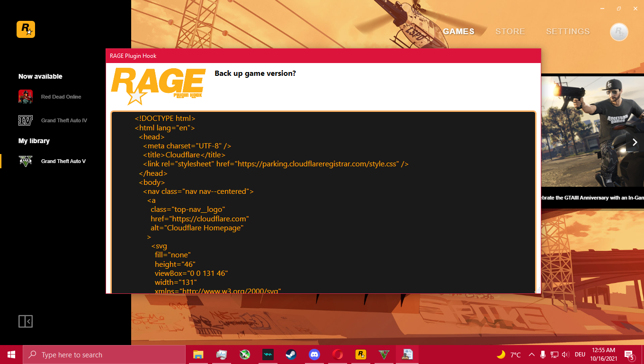Switch to Rockstar Games Launcher taskbar icon

(361, 355)
